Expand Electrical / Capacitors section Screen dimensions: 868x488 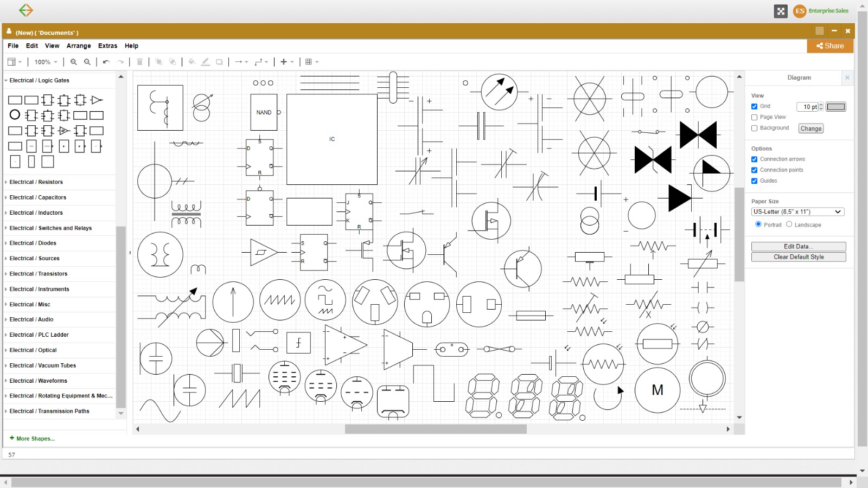59,197
